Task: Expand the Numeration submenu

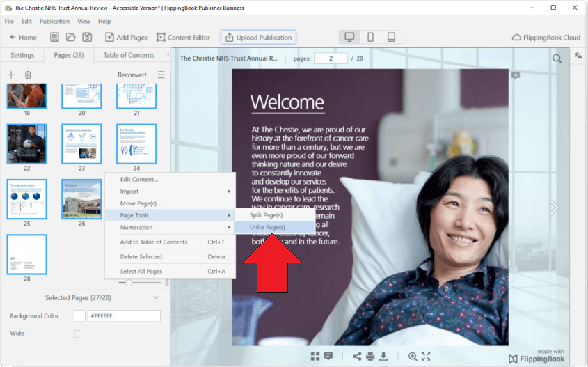Action: click(170, 228)
